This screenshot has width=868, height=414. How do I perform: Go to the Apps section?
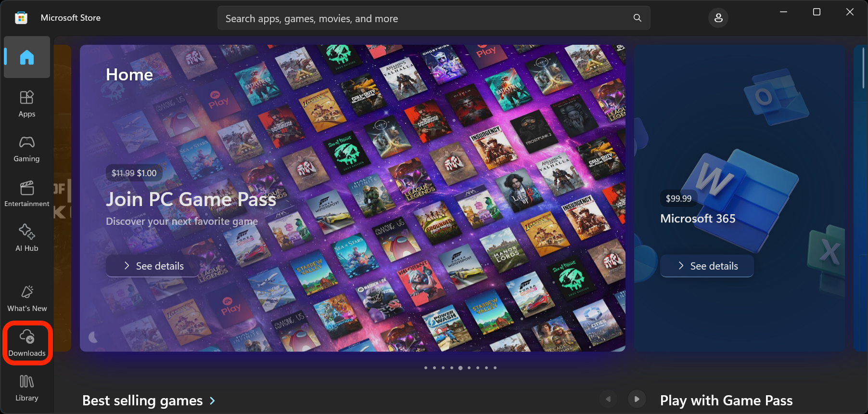click(27, 103)
